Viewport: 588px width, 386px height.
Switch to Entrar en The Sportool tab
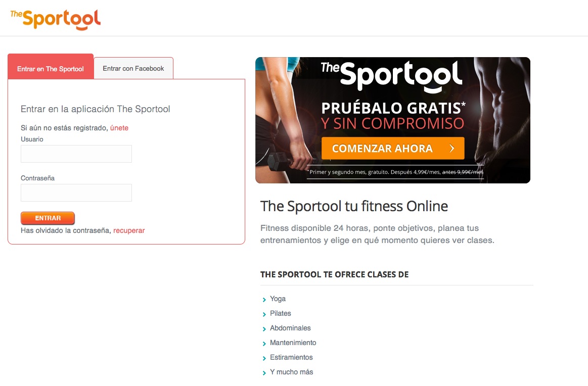pyautogui.click(x=51, y=67)
